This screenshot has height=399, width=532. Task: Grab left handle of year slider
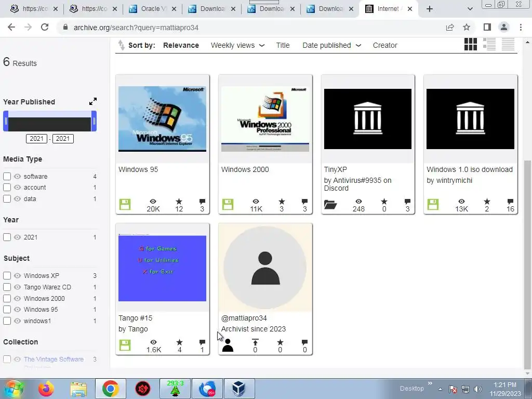point(6,121)
